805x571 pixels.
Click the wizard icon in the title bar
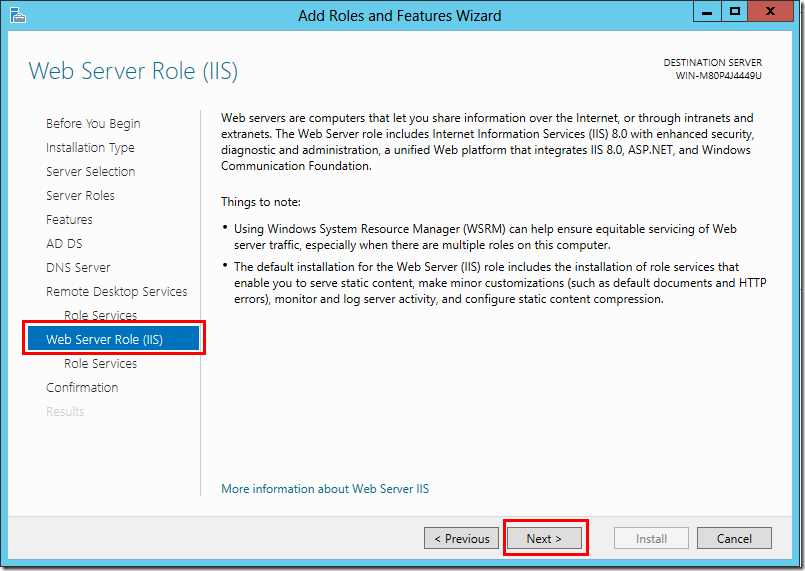[17, 15]
